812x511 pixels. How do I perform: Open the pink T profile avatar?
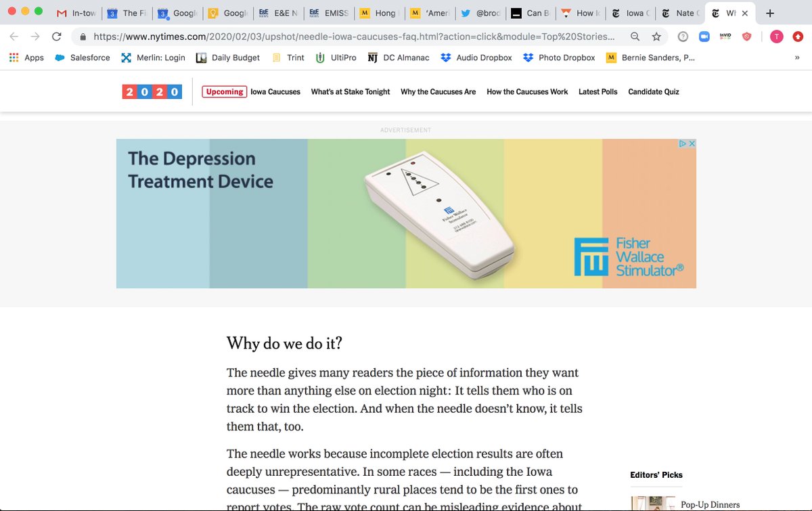coord(777,37)
